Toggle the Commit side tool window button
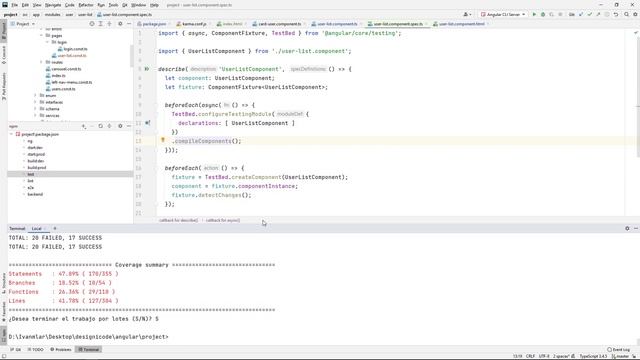The height and width of the screenshot is (360, 640). (4, 55)
